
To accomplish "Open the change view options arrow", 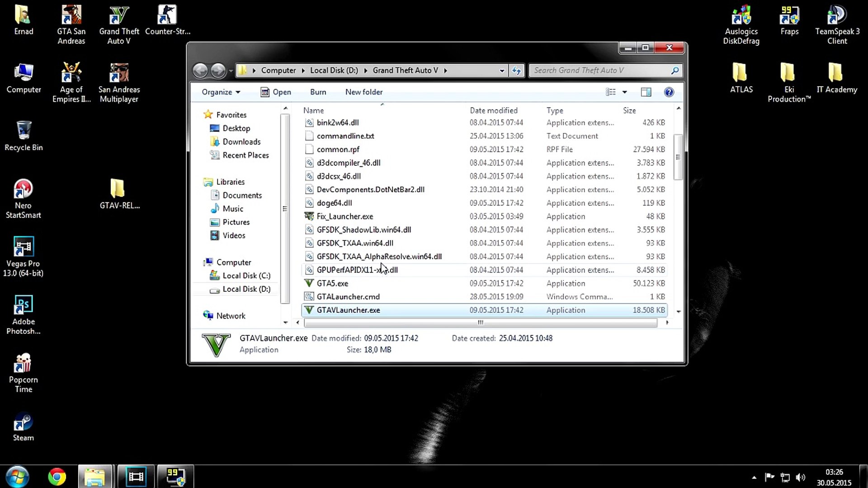I will coord(625,92).
